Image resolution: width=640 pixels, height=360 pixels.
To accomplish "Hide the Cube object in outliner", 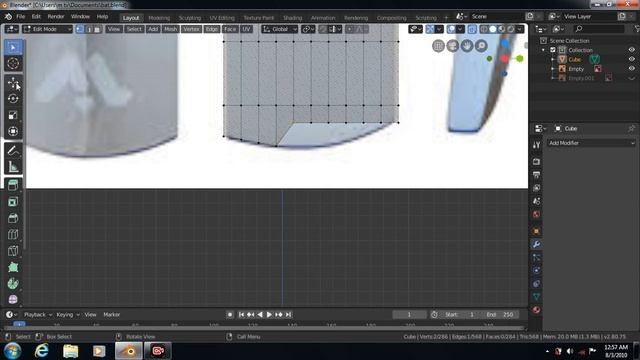I will 631,59.
